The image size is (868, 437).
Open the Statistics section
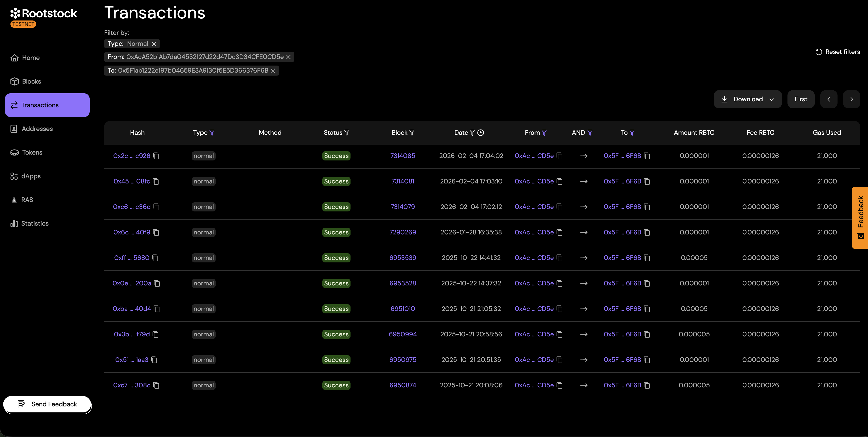coord(35,223)
